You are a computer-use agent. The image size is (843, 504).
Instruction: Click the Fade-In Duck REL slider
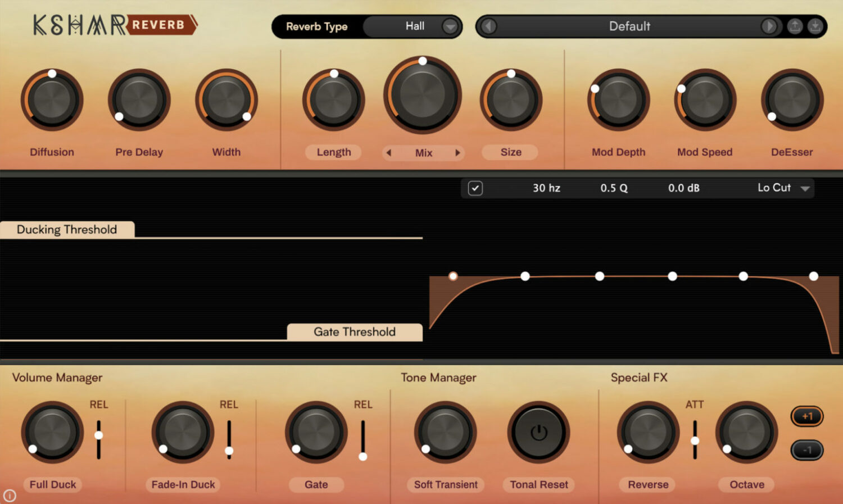click(229, 439)
